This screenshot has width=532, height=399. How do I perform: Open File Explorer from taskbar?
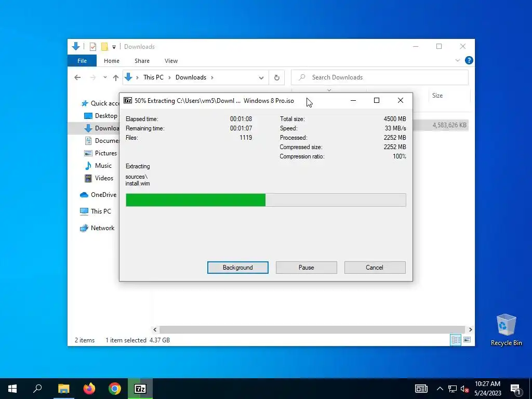pos(63,389)
